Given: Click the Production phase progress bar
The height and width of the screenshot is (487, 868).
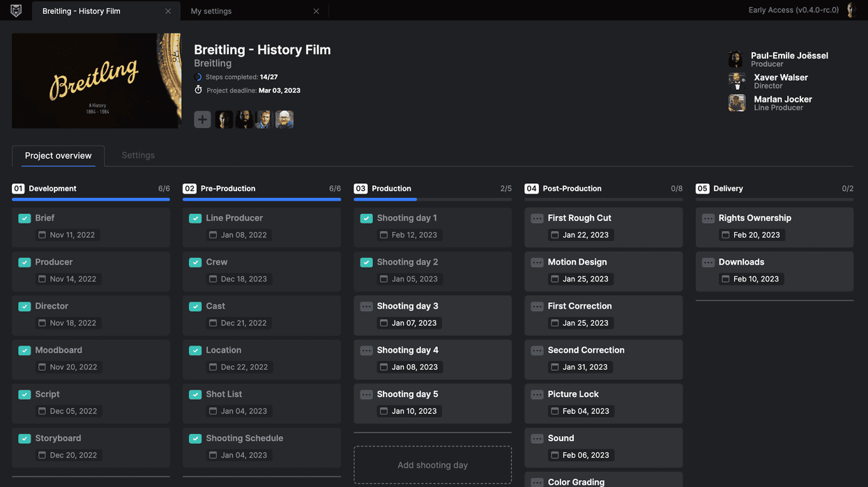Looking at the screenshot, I should tap(432, 199).
